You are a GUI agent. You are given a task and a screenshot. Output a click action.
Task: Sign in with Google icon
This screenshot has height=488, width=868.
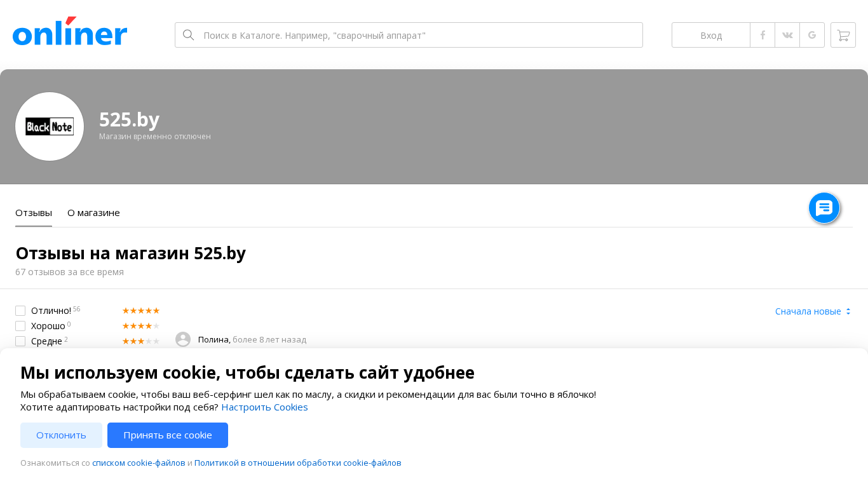(812, 35)
